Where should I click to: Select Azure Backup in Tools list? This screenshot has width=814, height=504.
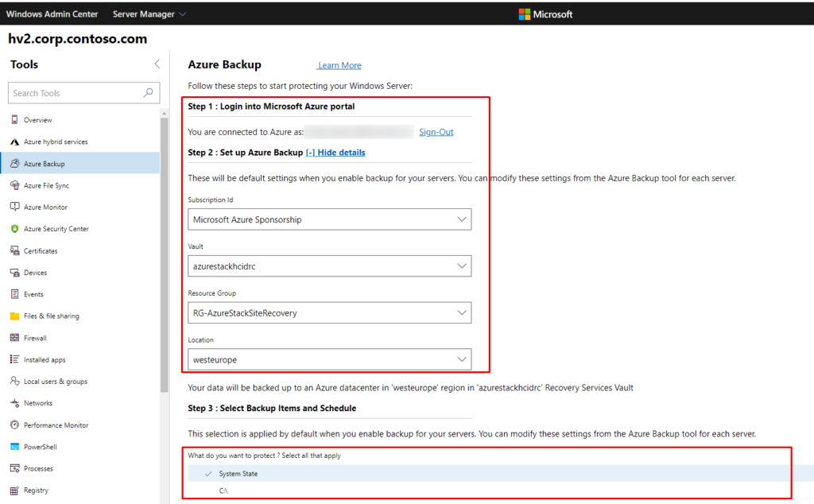coord(80,164)
